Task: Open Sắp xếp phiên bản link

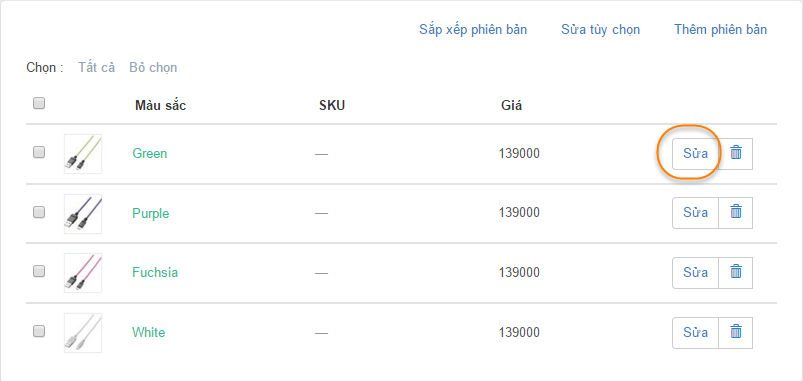Action: pyautogui.click(x=473, y=29)
